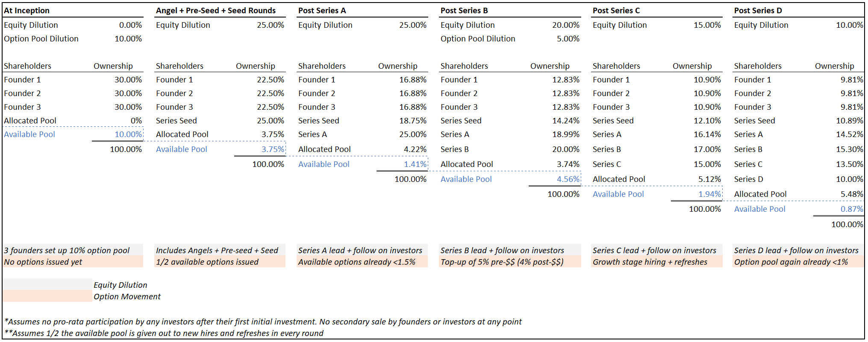Select the 'At Inception' header cell
Image resolution: width=868 pixels, height=342 pixels.
coord(26,11)
